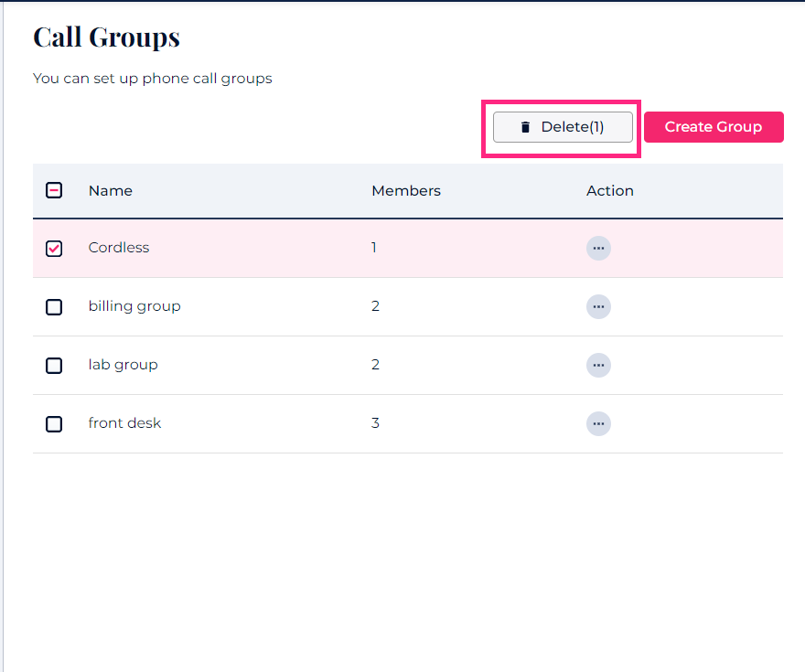
Task: Tick the lab group checkbox
Action: [54, 365]
